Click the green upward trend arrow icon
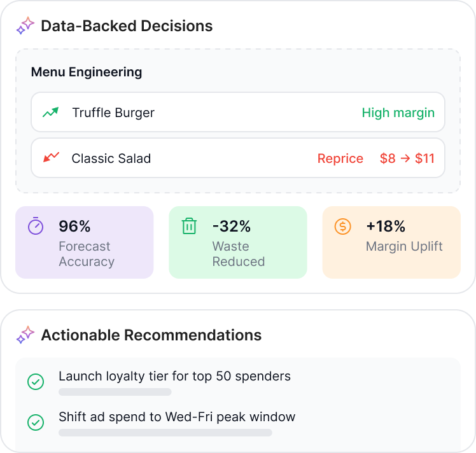476x453 pixels. 50,113
